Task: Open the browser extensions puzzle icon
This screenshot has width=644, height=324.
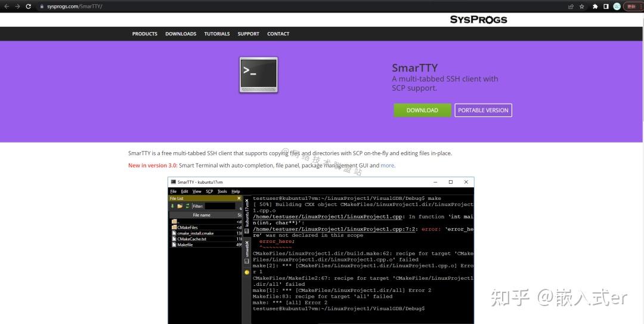Action: [x=595, y=7]
